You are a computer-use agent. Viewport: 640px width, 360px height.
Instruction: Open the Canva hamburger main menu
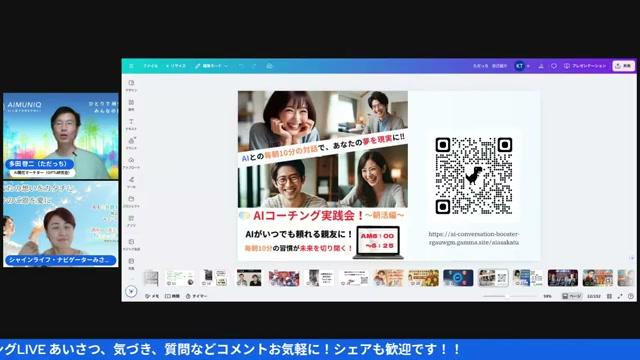[x=131, y=66]
